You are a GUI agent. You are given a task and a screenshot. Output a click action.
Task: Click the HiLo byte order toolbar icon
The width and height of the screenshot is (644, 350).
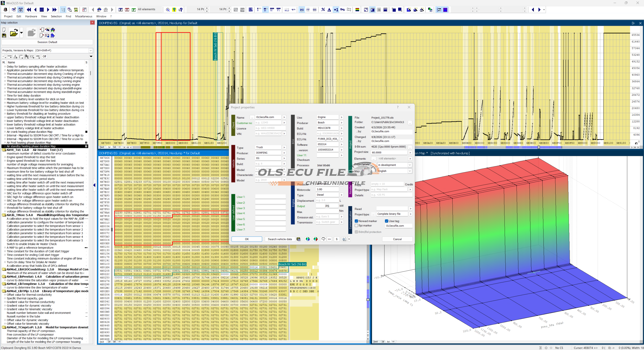click(x=287, y=10)
